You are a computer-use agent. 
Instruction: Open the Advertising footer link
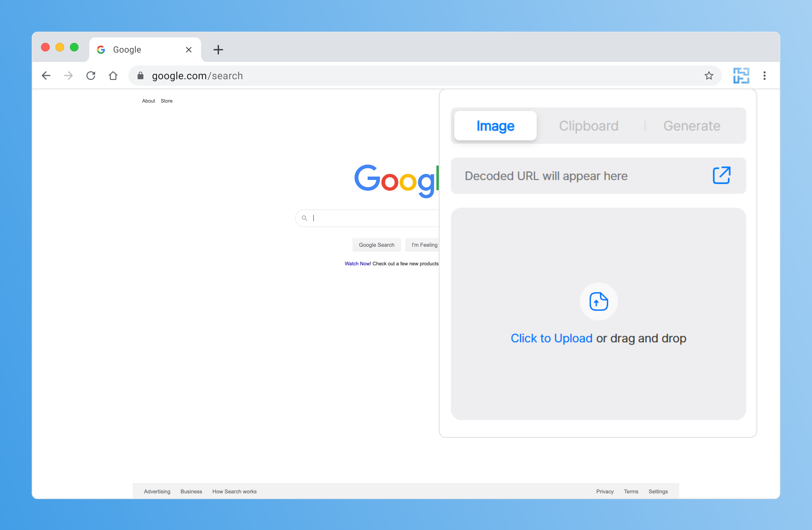[x=157, y=491]
